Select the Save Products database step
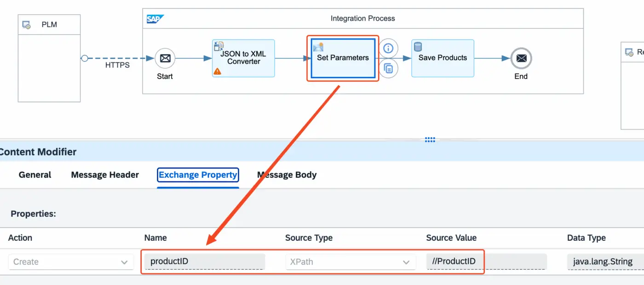This screenshot has height=285, width=644. coord(443,58)
